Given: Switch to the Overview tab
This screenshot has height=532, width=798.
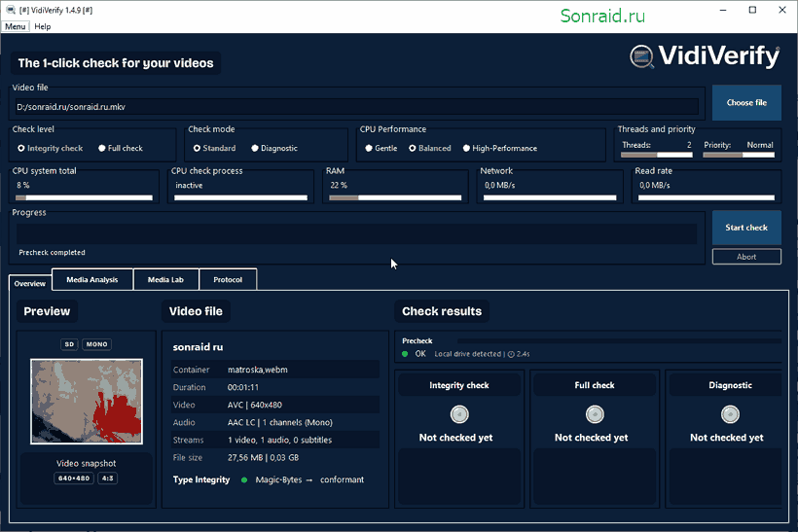Looking at the screenshot, I should click(29, 283).
